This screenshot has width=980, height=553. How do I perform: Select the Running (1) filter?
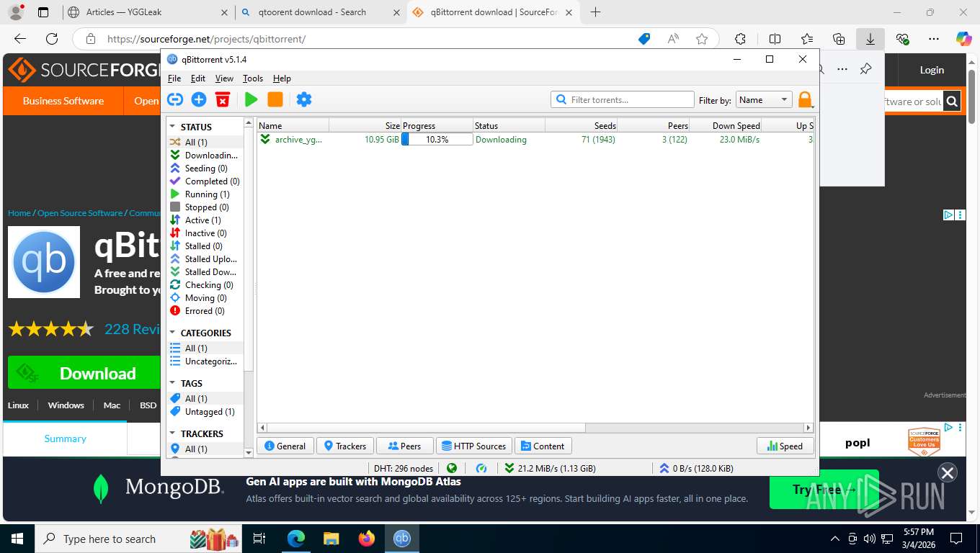click(x=205, y=194)
